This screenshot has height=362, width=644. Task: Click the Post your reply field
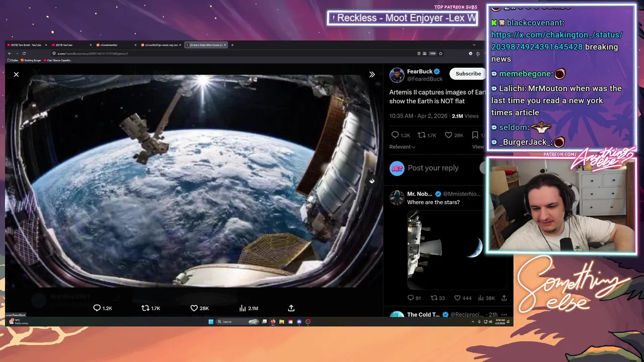(x=433, y=168)
